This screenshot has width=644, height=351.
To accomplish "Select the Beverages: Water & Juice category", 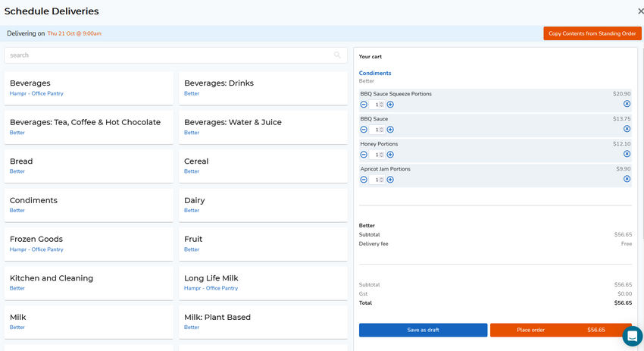I will (263, 127).
